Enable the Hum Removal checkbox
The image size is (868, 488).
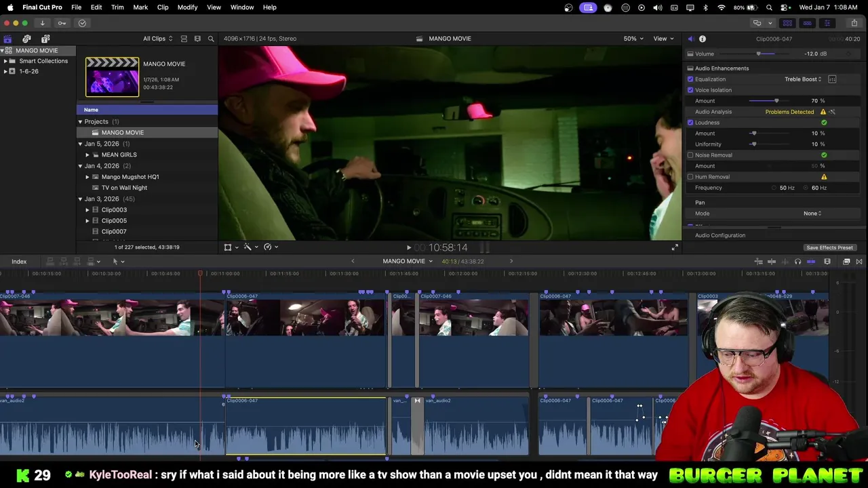690,177
